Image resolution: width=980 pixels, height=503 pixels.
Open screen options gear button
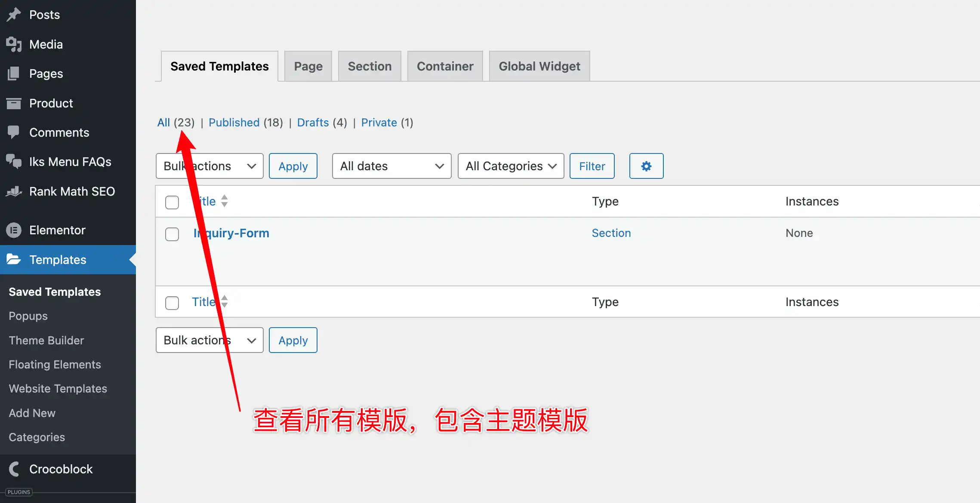click(x=646, y=166)
